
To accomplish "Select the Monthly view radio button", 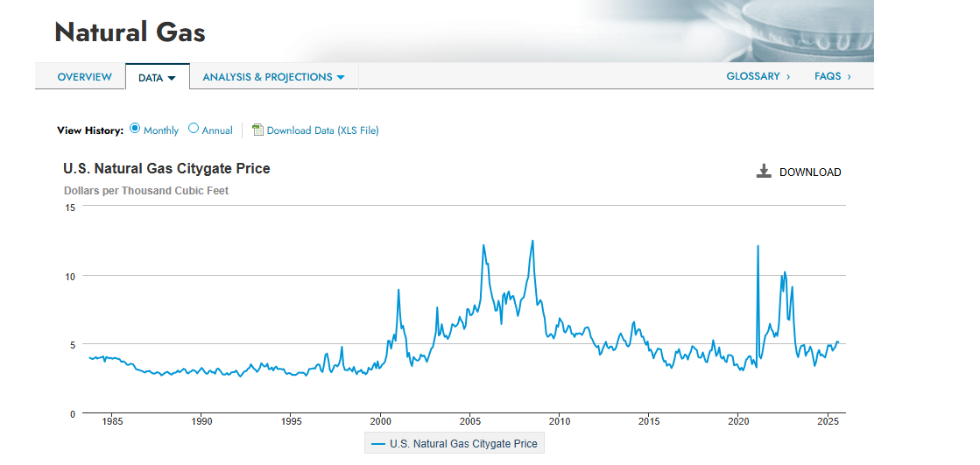I will 135,128.
